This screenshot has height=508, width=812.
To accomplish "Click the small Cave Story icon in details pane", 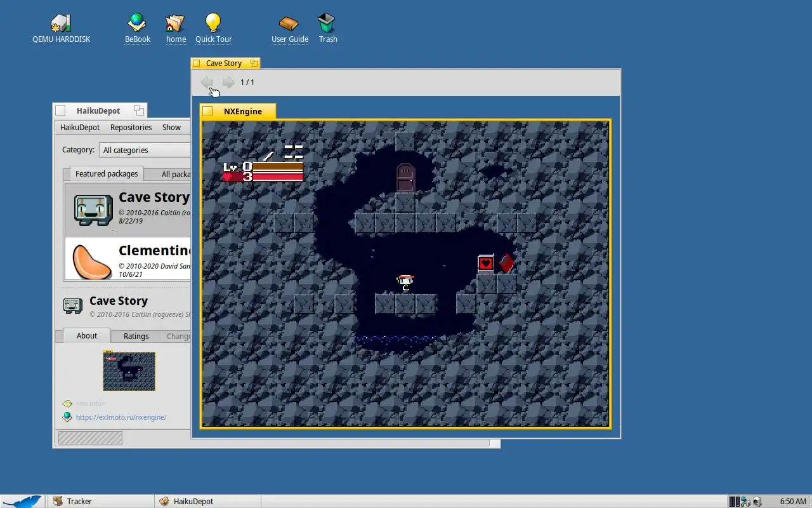I will click(x=73, y=306).
